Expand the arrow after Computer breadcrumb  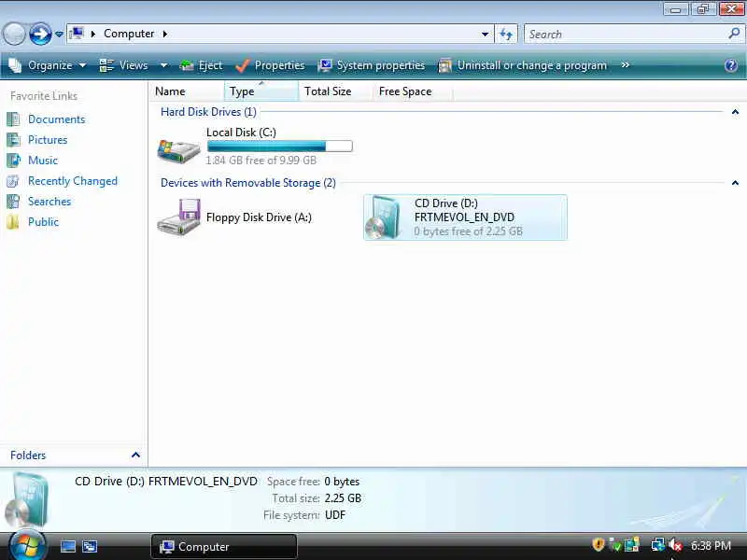click(x=165, y=34)
